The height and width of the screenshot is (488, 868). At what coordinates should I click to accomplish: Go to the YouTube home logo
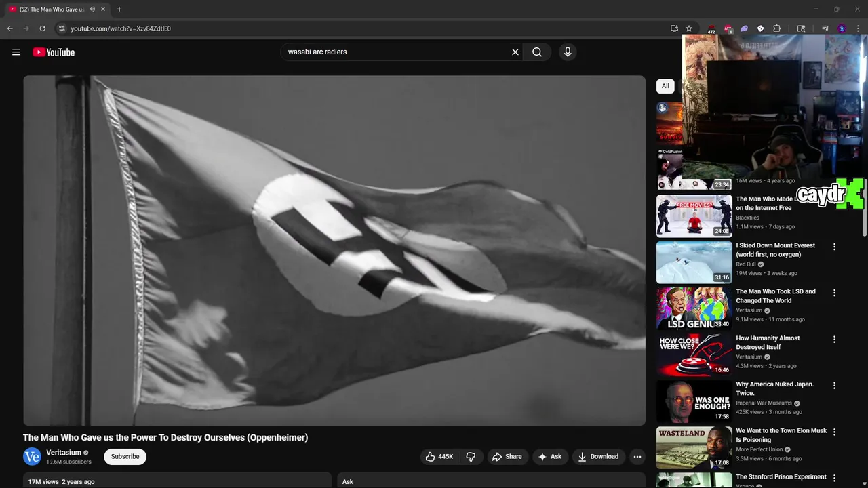(x=54, y=52)
